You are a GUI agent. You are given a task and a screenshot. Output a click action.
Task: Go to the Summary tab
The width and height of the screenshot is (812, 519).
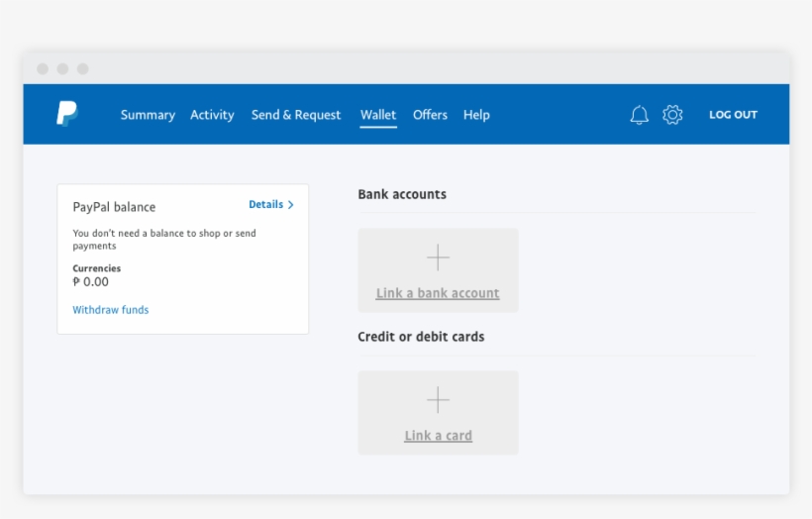[x=149, y=115]
